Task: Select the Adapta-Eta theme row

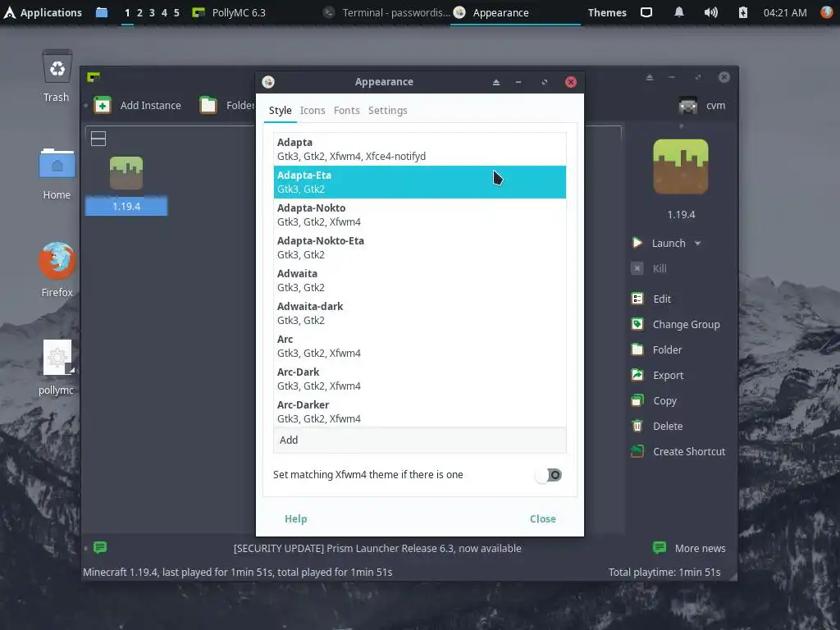Action: (x=419, y=182)
